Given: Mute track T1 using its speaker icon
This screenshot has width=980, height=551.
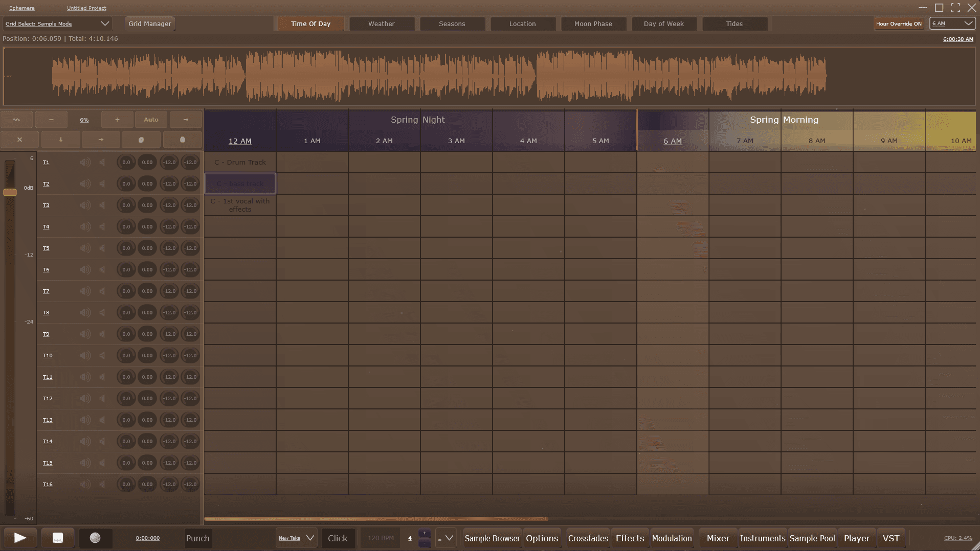Looking at the screenshot, I should [x=85, y=163].
